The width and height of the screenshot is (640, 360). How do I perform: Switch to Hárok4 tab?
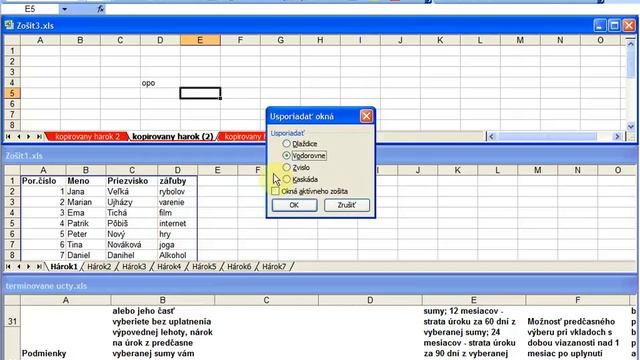click(x=169, y=267)
